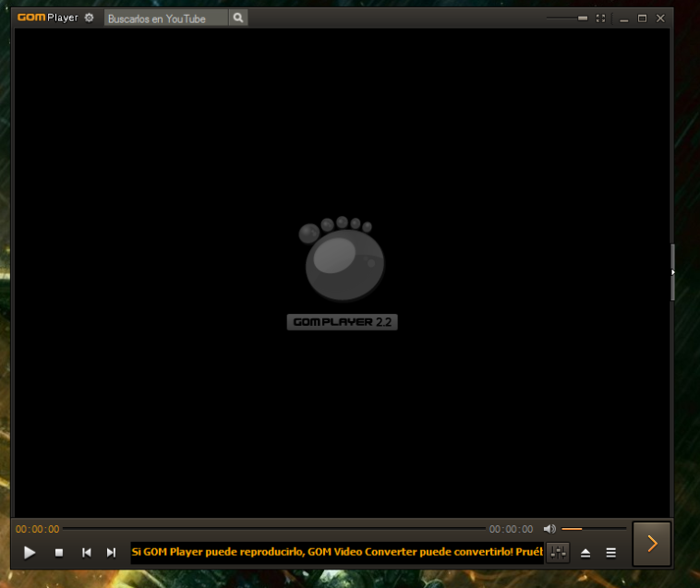The height and width of the screenshot is (588, 700).
Task: Stop playback with the Stop button
Action: click(x=59, y=553)
